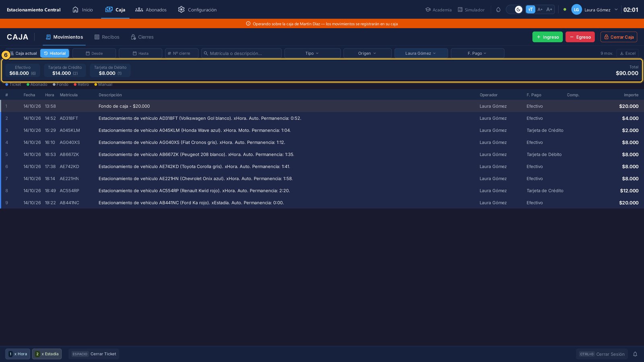Select the Historial view

(x=55, y=53)
